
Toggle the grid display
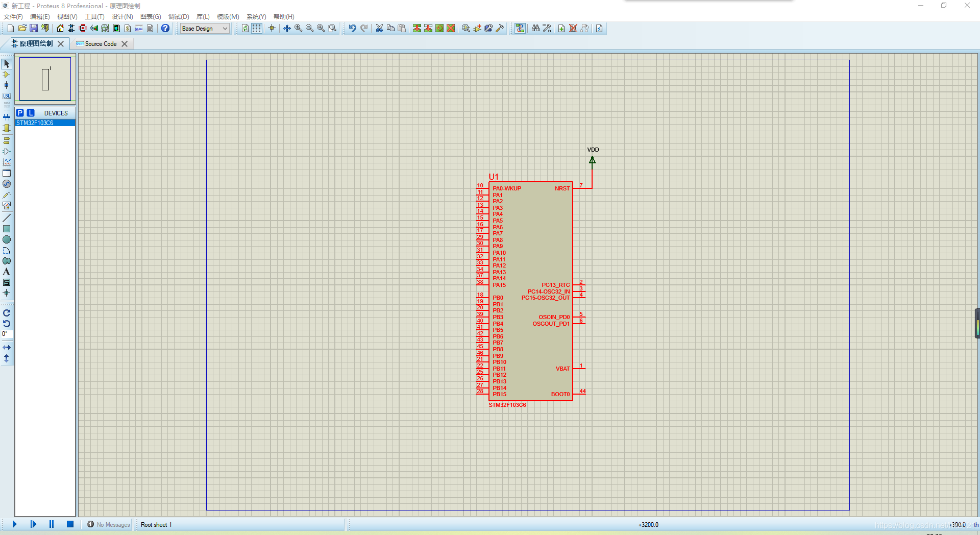[257, 29]
